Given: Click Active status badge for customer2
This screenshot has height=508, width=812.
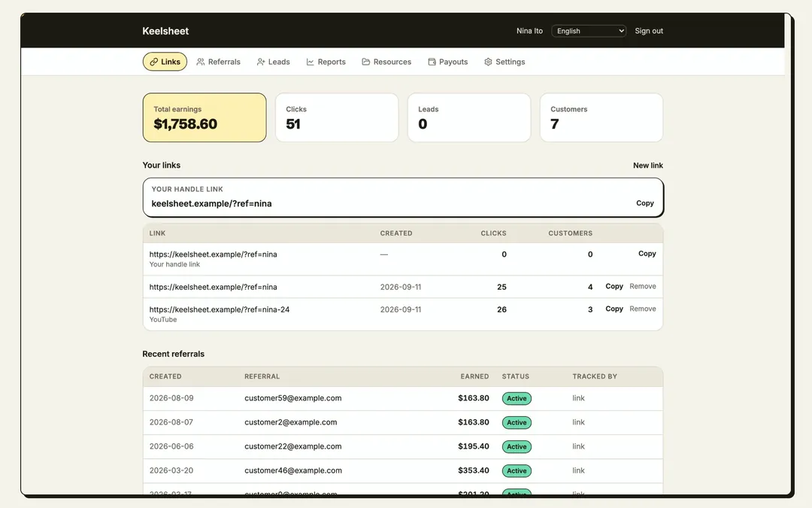Looking at the screenshot, I should [517, 422].
